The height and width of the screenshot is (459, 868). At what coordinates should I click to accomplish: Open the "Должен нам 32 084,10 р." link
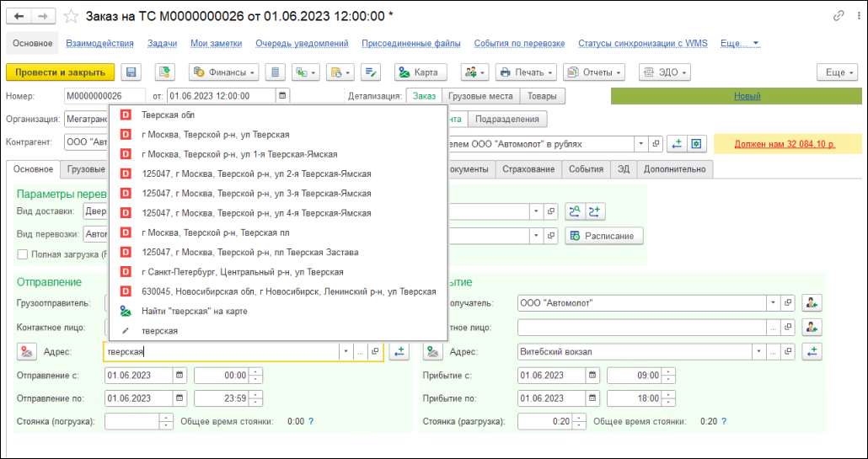[x=785, y=144]
